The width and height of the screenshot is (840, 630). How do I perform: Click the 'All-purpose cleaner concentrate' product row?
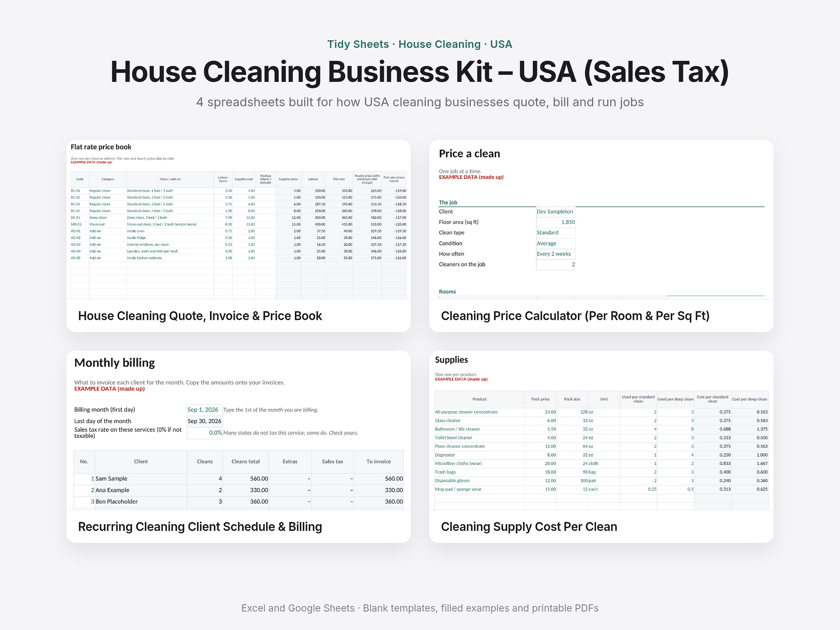601,412
